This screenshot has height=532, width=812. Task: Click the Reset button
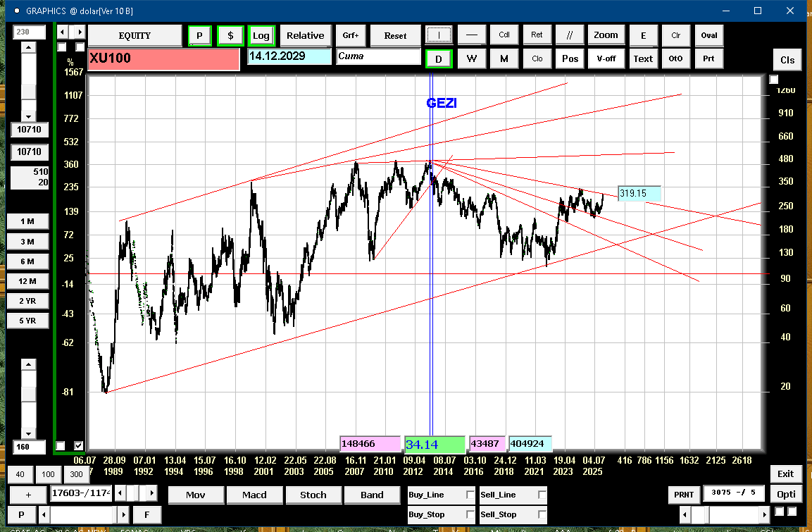pyautogui.click(x=395, y=35)
